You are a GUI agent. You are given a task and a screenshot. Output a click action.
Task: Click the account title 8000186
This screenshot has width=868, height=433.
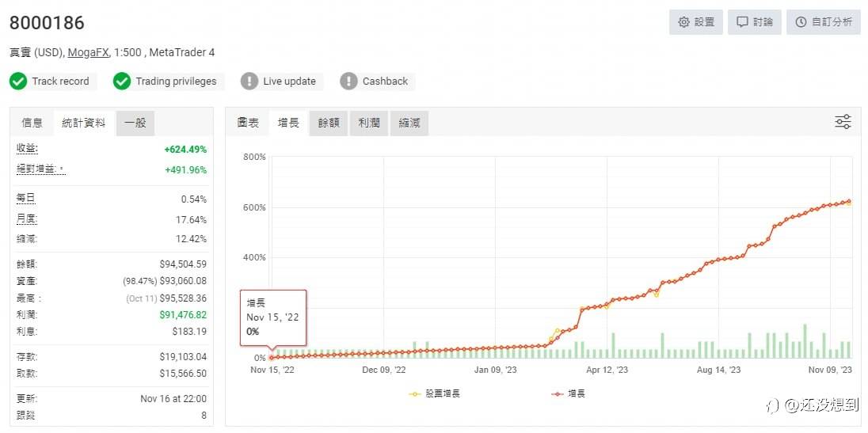pyautogui.click(x=47, y=23)
